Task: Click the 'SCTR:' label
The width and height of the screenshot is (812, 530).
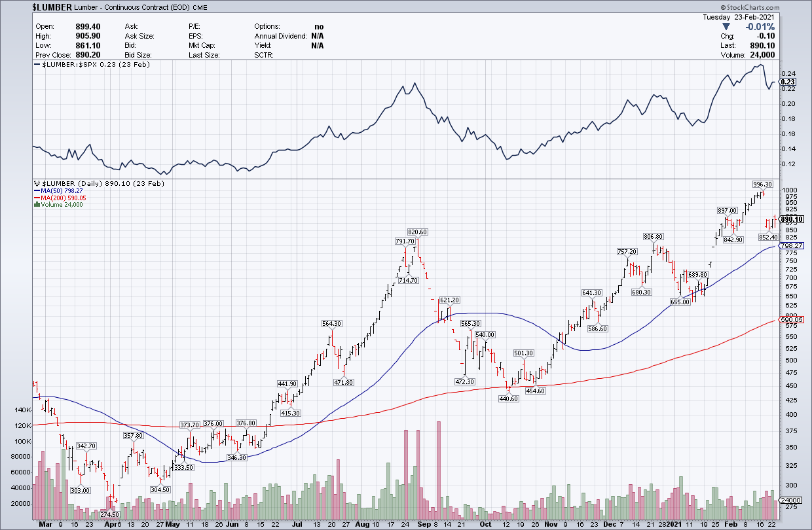Action: tap(265, 56)
